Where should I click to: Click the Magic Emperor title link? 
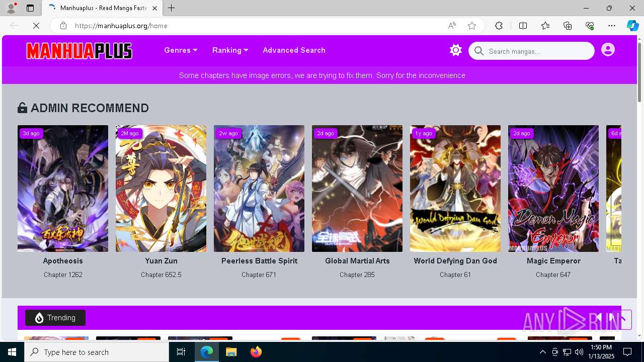553,261
